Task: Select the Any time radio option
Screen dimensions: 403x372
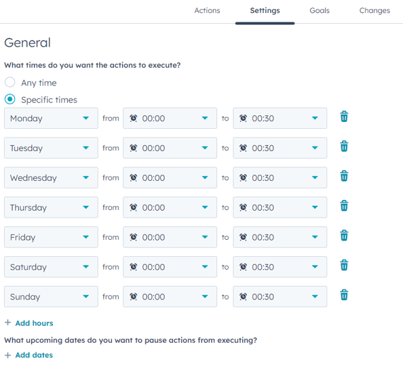Action: tap(10, 82)
